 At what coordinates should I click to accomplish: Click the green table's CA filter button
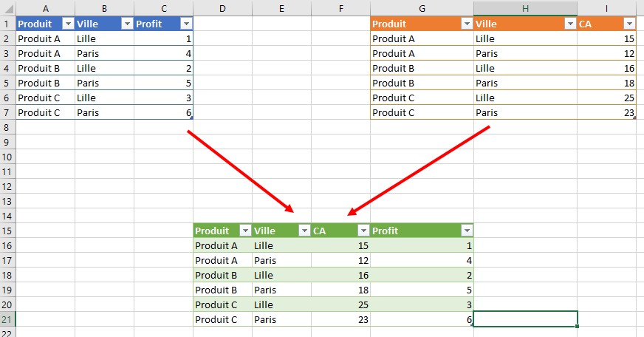point(363,231)
